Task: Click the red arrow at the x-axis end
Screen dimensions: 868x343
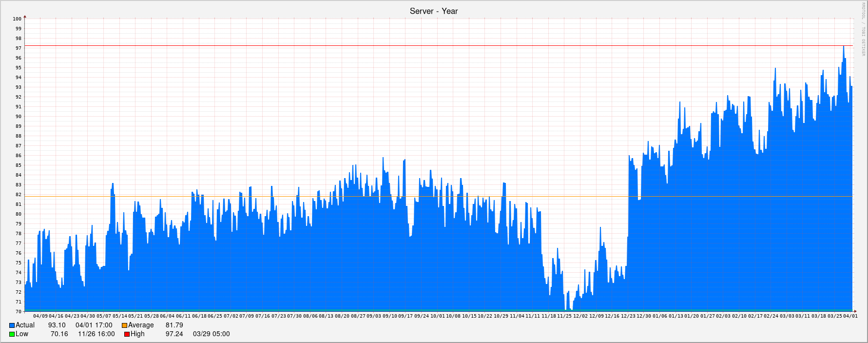Action: 855,311
